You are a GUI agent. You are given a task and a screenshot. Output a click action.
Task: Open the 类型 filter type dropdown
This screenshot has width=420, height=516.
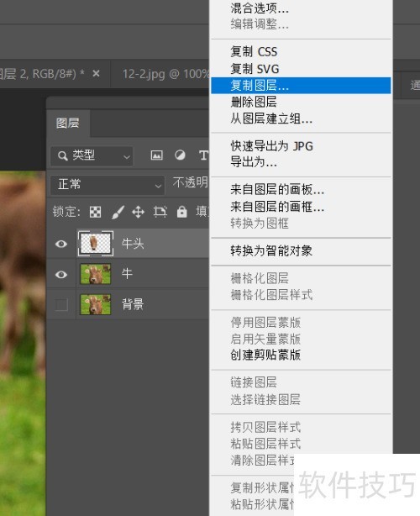[x=92, y=155]
